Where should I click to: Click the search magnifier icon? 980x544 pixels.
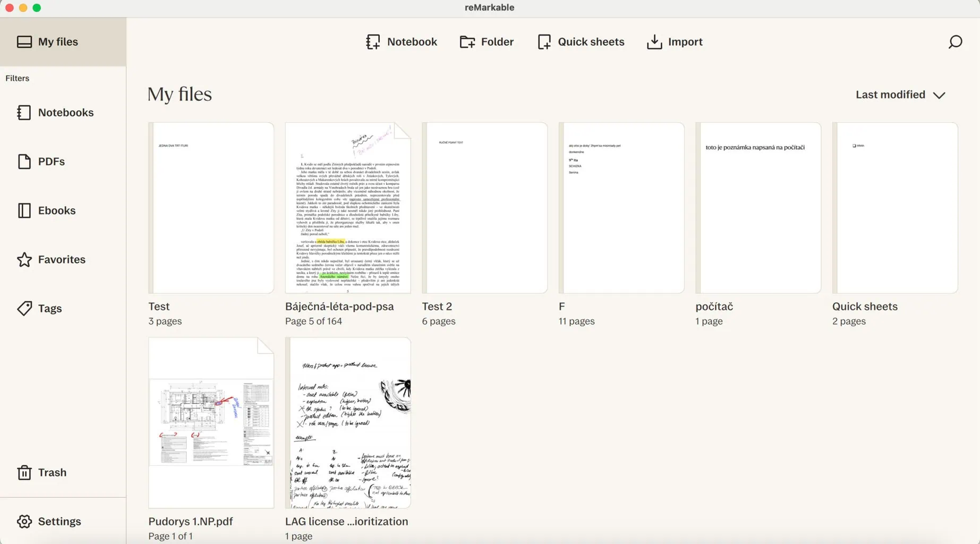955,42
